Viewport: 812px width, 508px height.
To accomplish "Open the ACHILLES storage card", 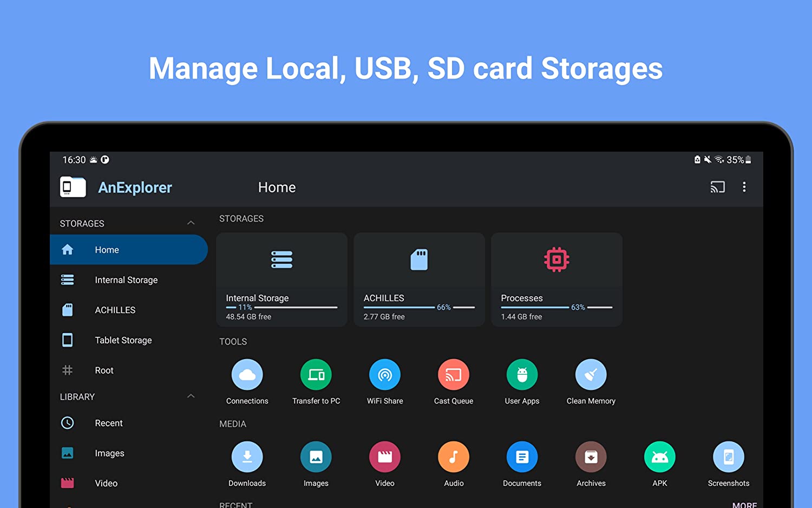I will (x=419, y=279).
